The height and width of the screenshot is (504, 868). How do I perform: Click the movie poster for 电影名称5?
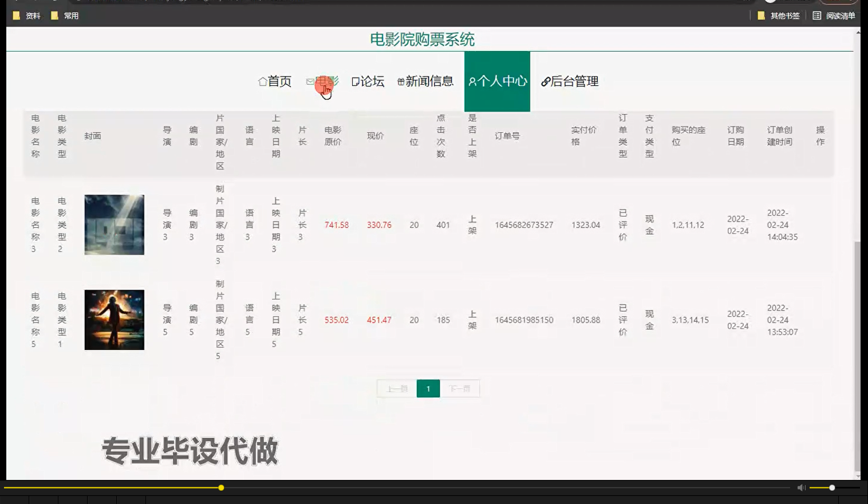(114, 320)
